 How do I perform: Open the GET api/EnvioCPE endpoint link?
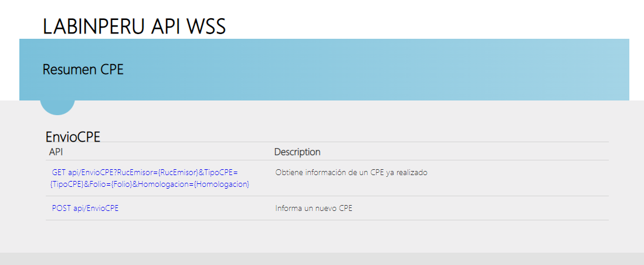[x=144, y=173]
